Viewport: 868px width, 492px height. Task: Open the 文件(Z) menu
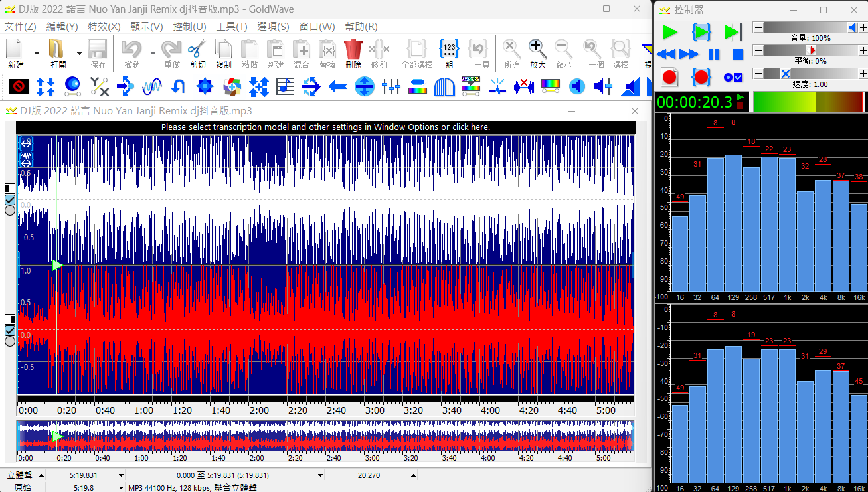pos(20,27)
